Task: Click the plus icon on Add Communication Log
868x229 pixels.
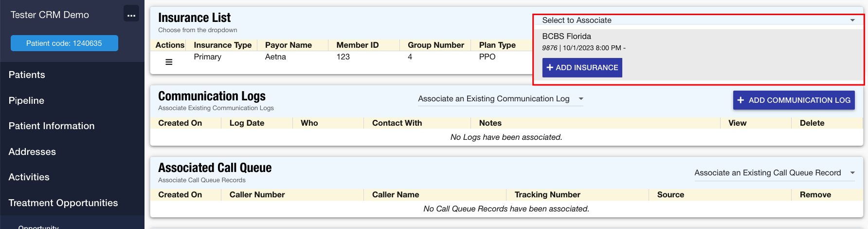Action: pos(741,100)
